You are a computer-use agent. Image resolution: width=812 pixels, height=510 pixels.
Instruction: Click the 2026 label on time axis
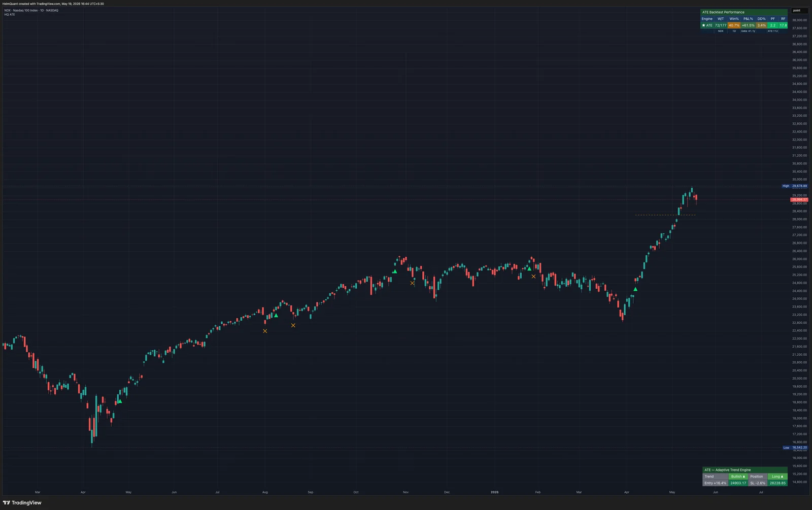[494, 492]
